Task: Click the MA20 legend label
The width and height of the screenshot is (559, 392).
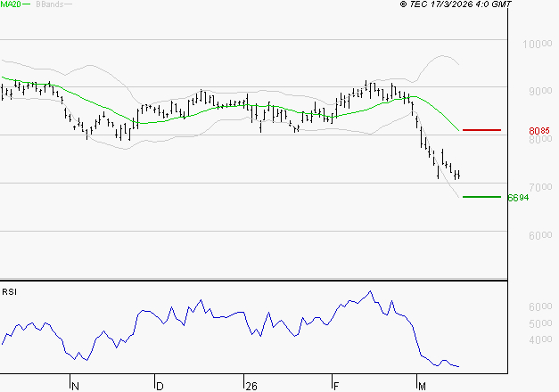Action: click(x=11, y=4)
